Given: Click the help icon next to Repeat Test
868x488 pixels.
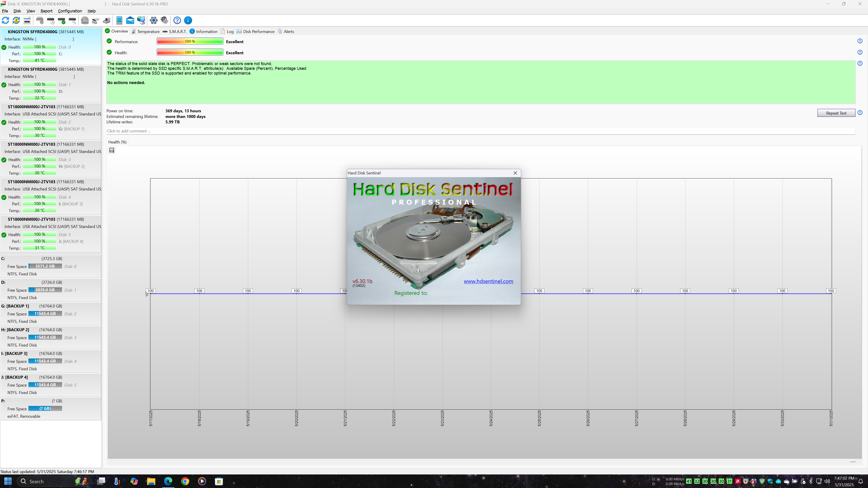Looking at the screenshot, I should (x=860, y=113).
